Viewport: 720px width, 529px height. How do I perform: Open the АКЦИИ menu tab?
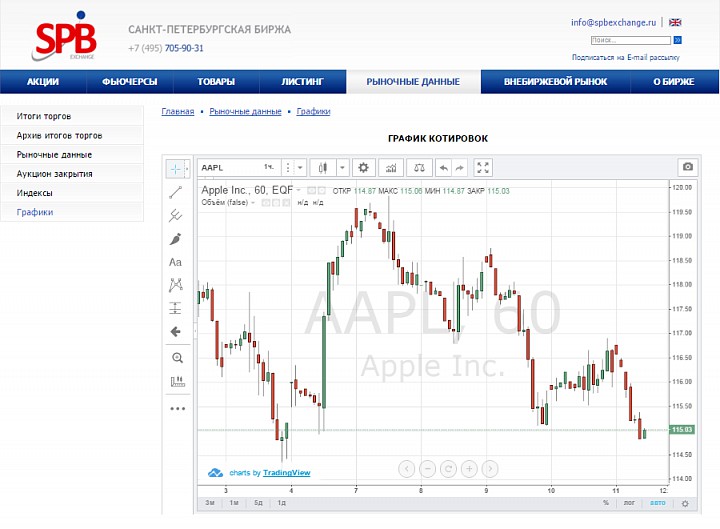coord(43,82)
